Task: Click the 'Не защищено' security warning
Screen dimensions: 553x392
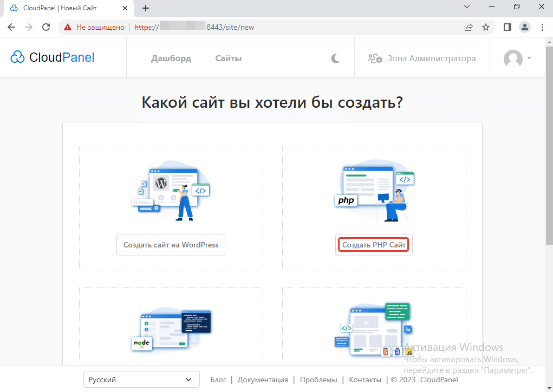Action: [94, 27]
